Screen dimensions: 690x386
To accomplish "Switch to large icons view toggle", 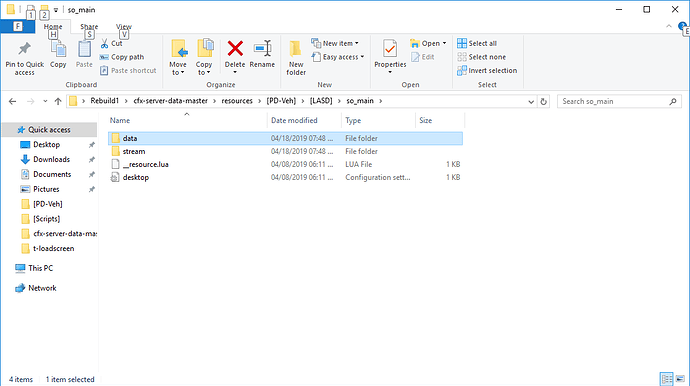I will tap(680, 379).
